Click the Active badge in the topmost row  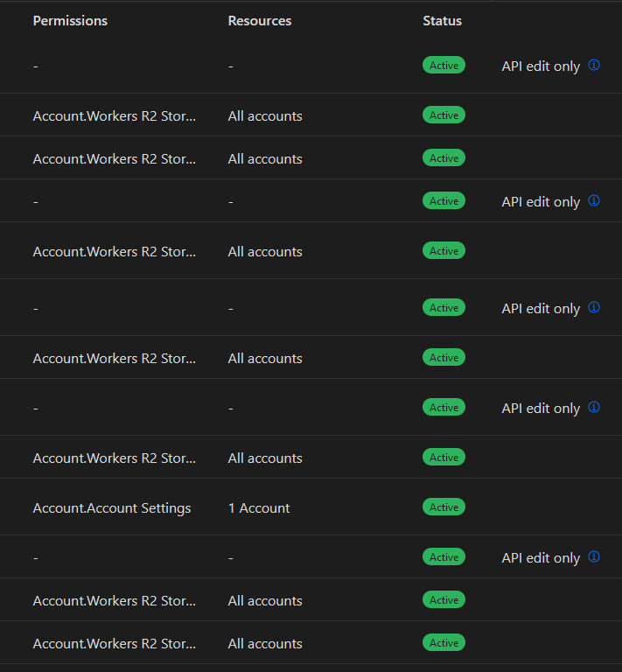444,66
